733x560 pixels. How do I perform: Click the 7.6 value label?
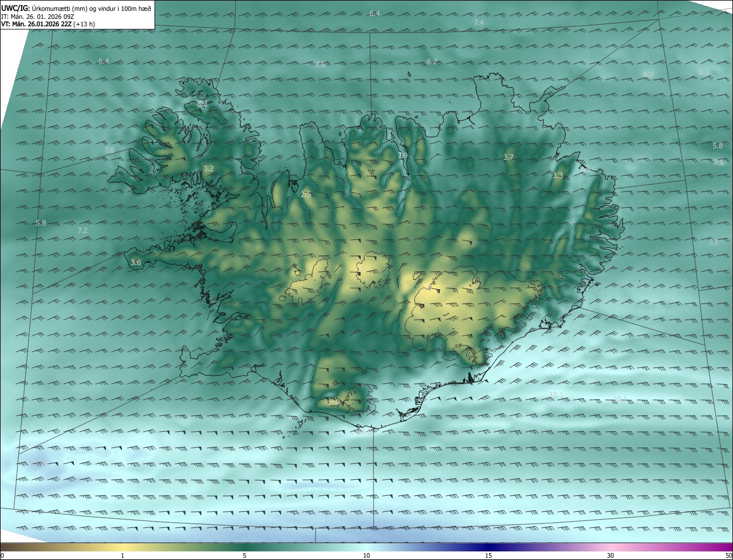click(x=719, y=163)
